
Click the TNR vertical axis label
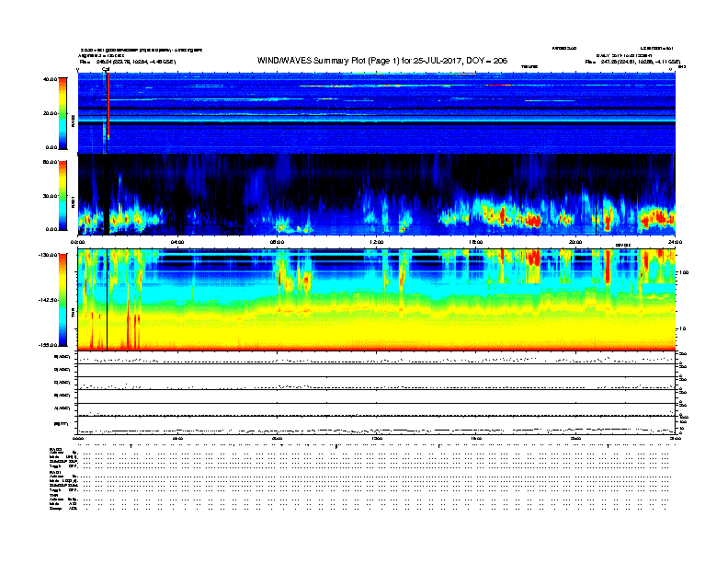click(x=73, y=315)
